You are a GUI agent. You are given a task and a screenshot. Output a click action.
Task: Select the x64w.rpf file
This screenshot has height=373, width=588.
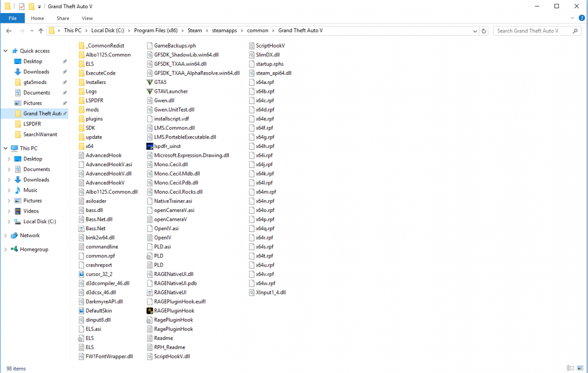point(266,284)
